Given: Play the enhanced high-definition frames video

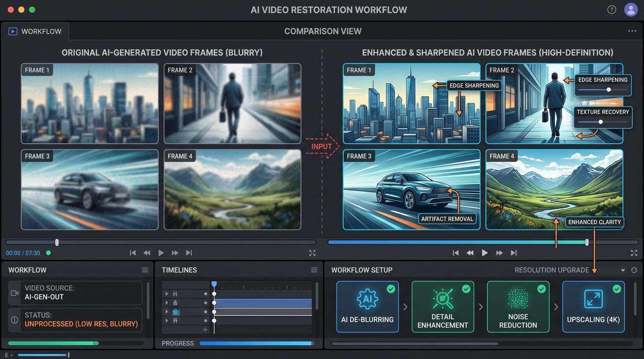Looking at the screenshot, I should pos(485,253).
